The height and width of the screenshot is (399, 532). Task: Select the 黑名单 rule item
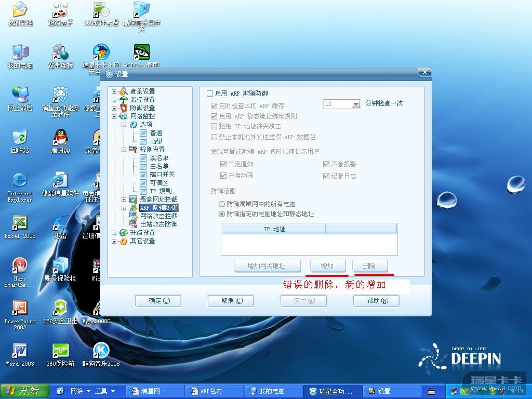(x=159, y=158)
